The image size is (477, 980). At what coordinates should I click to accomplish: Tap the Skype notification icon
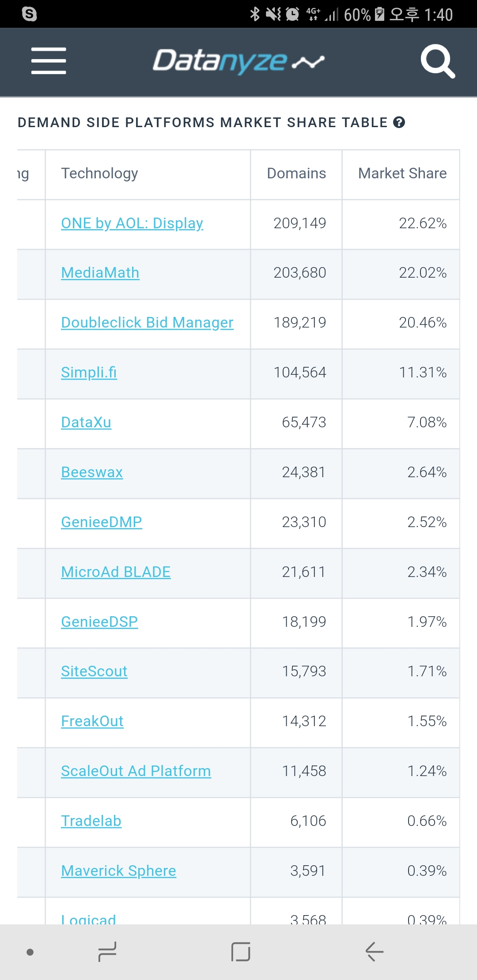(x=29, y=14)
